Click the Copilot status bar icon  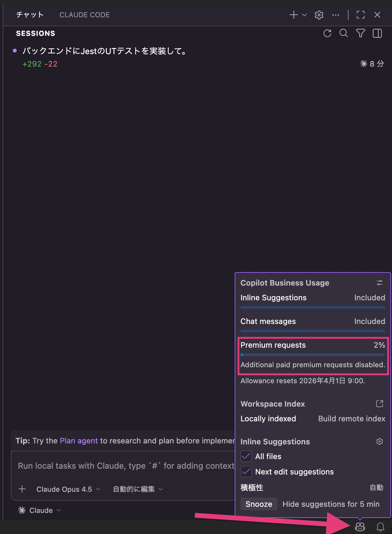point(360,527)
